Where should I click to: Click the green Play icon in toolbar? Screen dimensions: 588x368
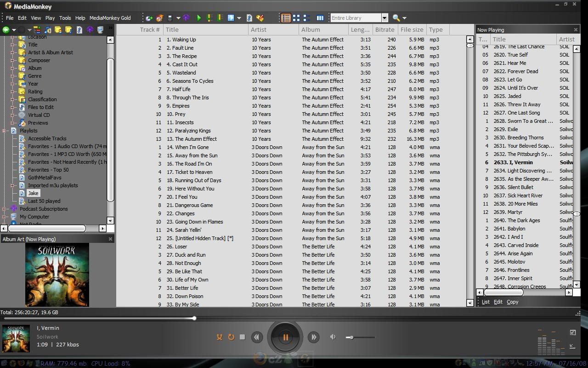(199, 18)
